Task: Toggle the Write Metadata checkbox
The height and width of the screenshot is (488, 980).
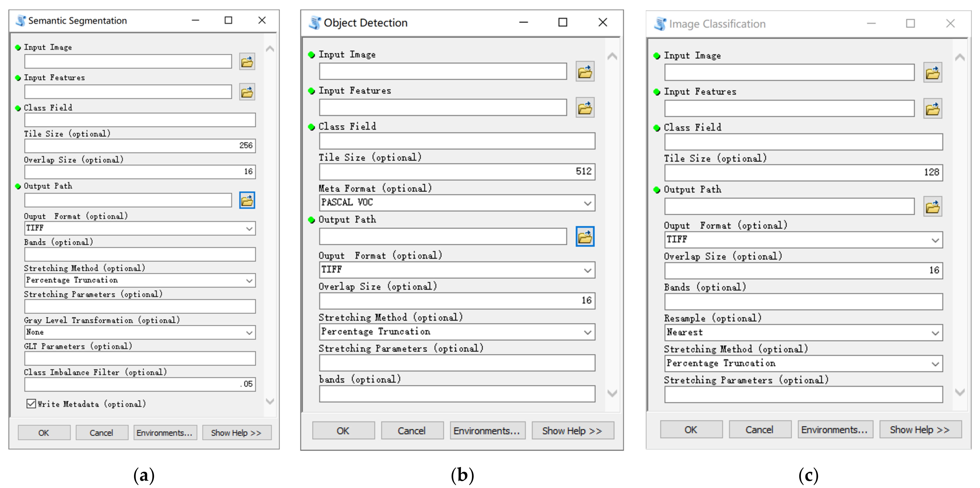Action: [31, 404]
